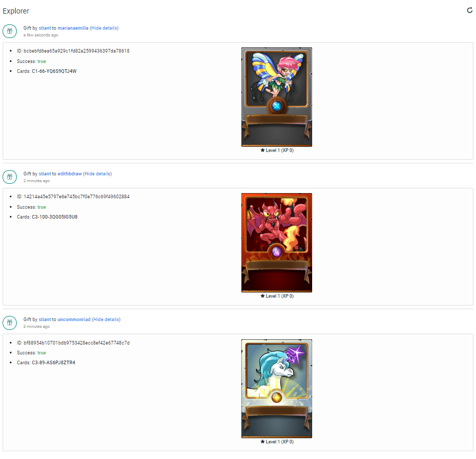The height and width of the screenshot is (459, 476).
Task: Click transaction ID starting with bcbebfd6
Action: (x=76, y=51)
